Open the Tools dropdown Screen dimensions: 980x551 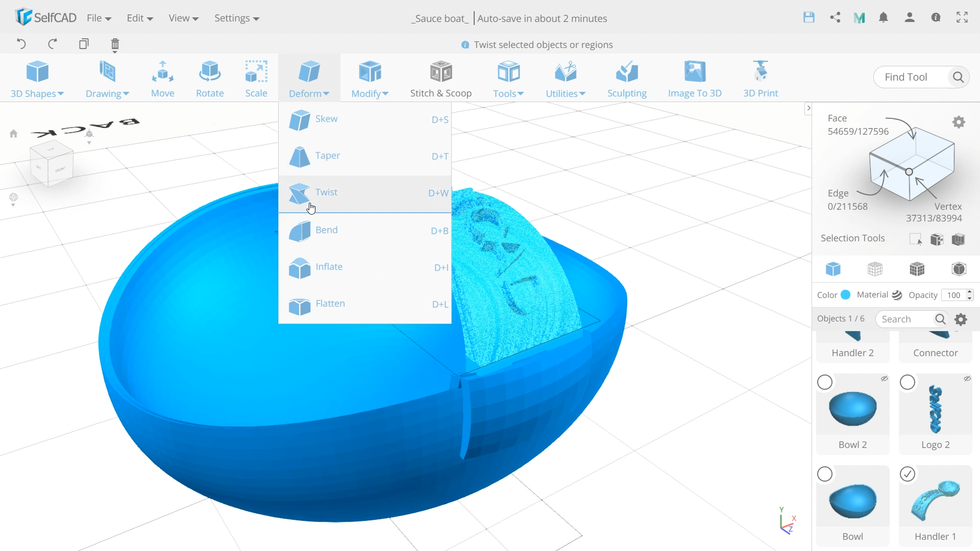coord(508,79)
